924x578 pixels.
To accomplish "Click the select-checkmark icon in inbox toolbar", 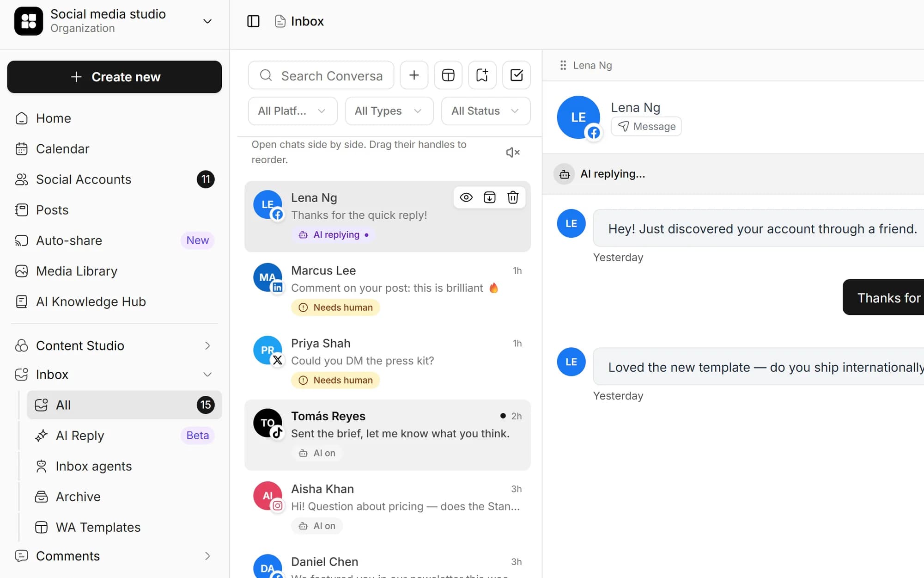I will (517, 75).
